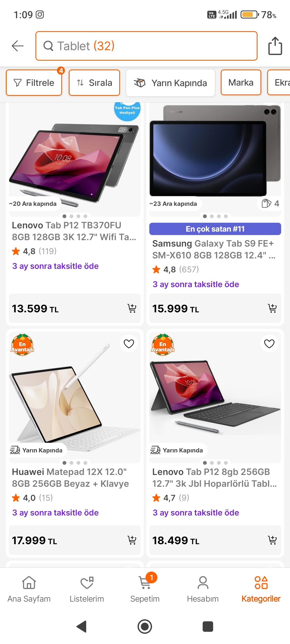This screenshot has width=290, height=644.
Task: Tap the Tablet search field
Action: click(146, 46)
